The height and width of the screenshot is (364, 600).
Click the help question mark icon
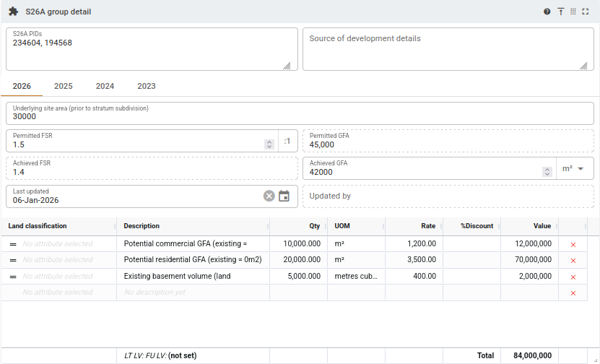click(x=547, y=12)
